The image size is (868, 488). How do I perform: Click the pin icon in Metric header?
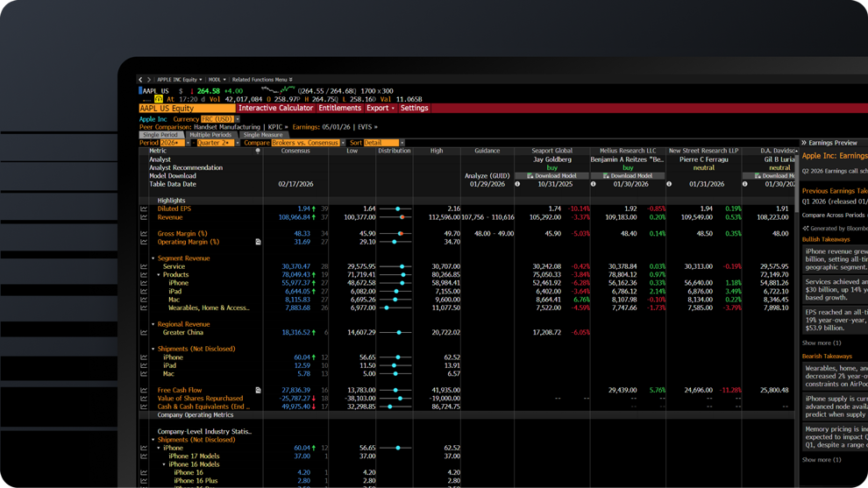(257, 151)
